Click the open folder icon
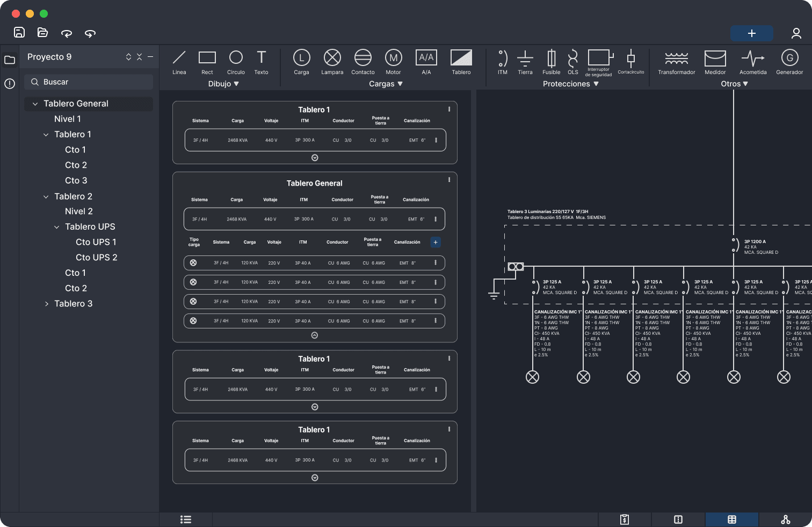812x527 pixels. [x=42, y=32]
